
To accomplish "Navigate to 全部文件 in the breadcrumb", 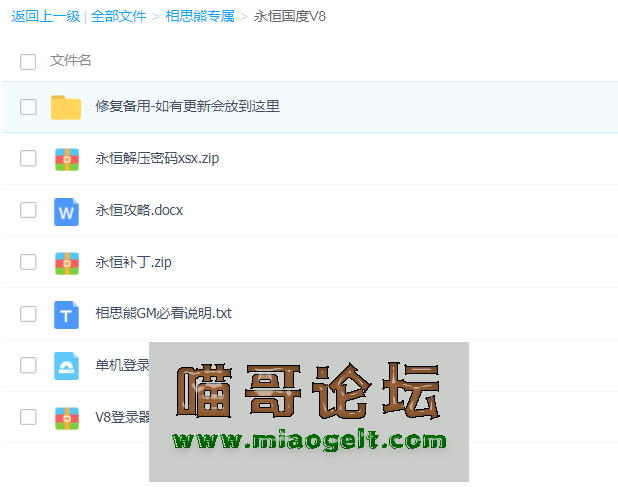I will [118, 16].
